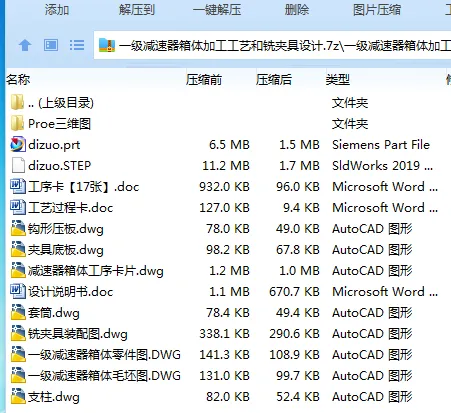The height and width of the screenshot is (413, 451).
Task: Click the archive path address bar
Action: (272, 45)
